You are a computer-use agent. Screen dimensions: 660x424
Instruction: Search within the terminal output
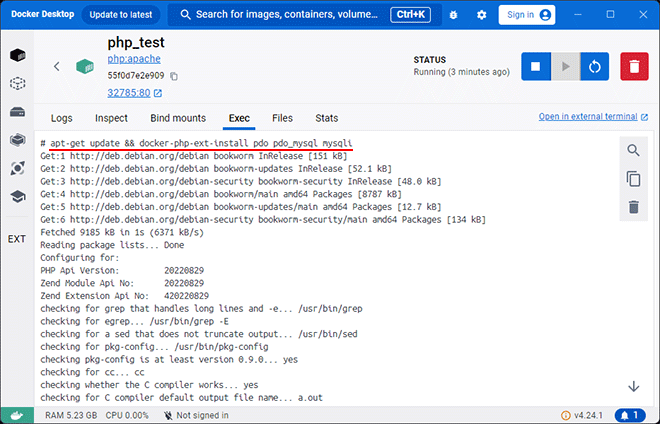[633, 150]
